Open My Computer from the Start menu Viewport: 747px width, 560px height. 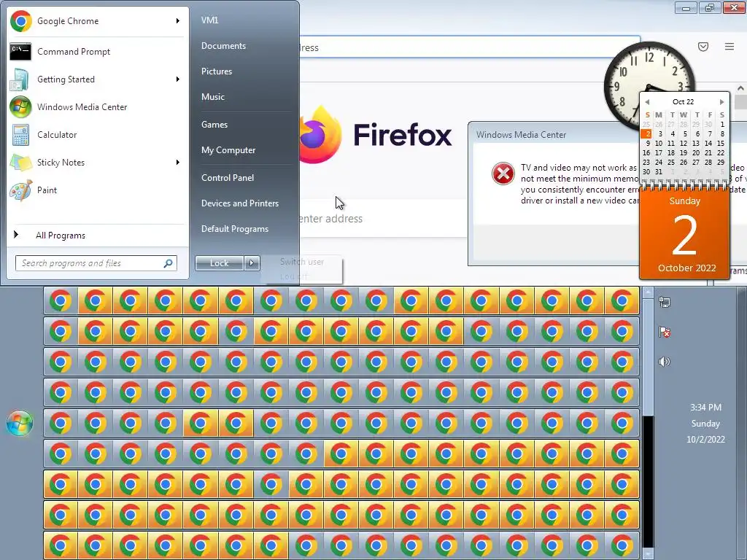coord(228,150)
